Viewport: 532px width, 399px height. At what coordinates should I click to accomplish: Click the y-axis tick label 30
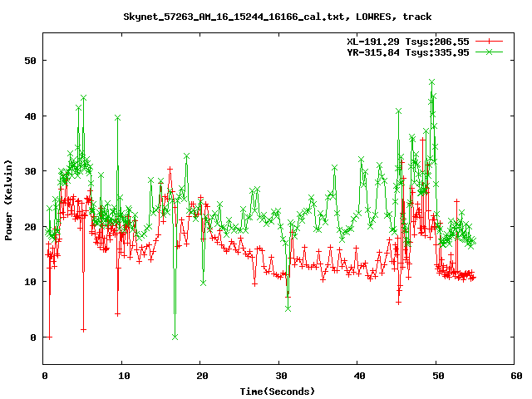(31, 171)
